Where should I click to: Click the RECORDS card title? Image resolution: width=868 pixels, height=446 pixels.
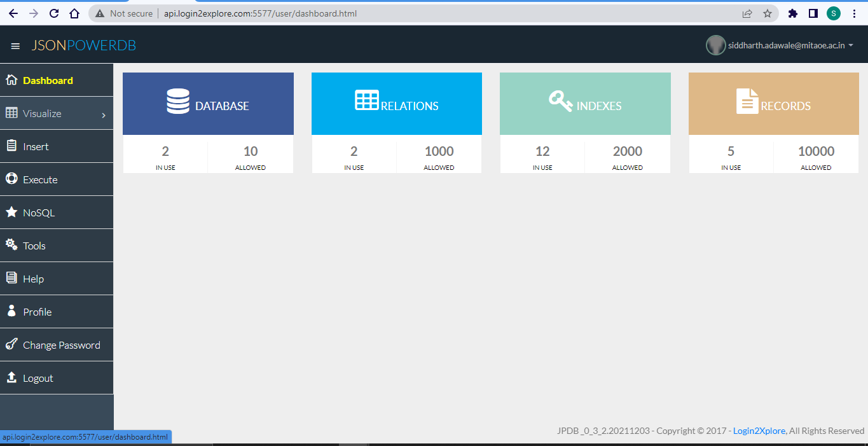pyautogui.click(x=786, y=106)
